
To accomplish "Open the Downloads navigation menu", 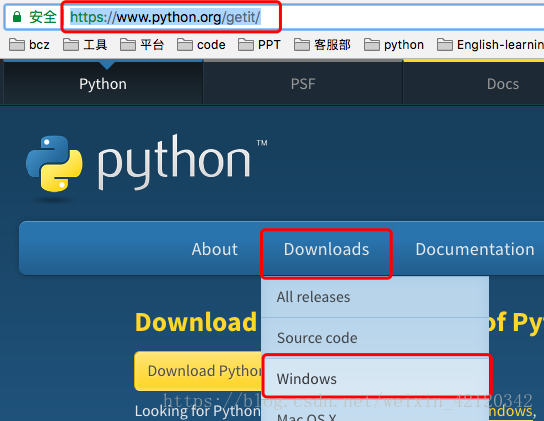I will (326, 249).
